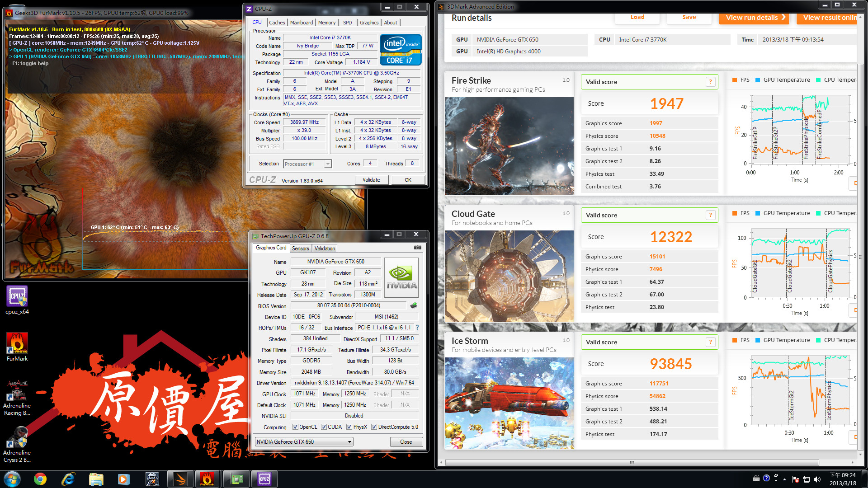Click View run details in 3DMark

[x=754, y=18]
